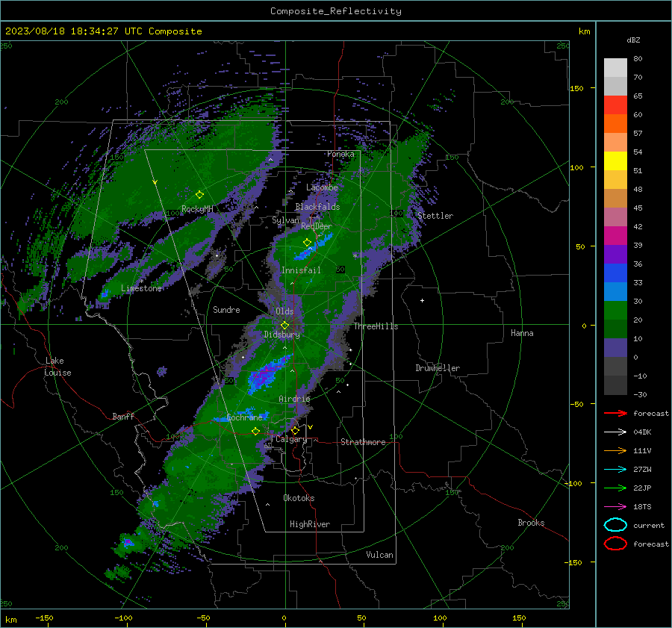Screen dimensions: 672x628
Task: Click the 'Vulcan' city label
Action: pos(379,555)
